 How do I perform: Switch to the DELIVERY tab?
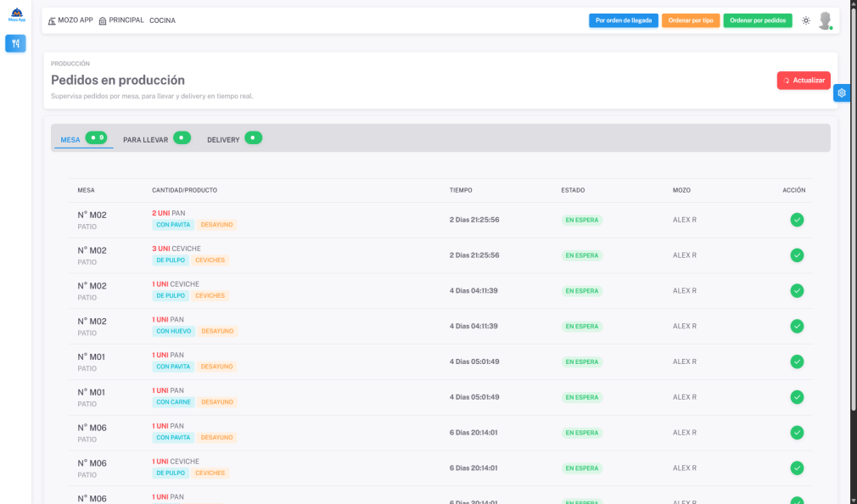pos(223,139)
